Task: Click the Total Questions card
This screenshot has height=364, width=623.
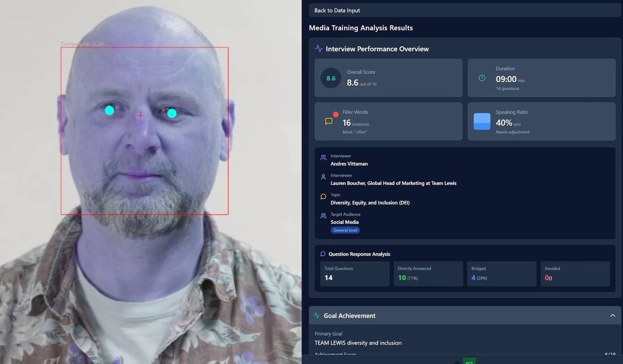Action: (355, 273)
